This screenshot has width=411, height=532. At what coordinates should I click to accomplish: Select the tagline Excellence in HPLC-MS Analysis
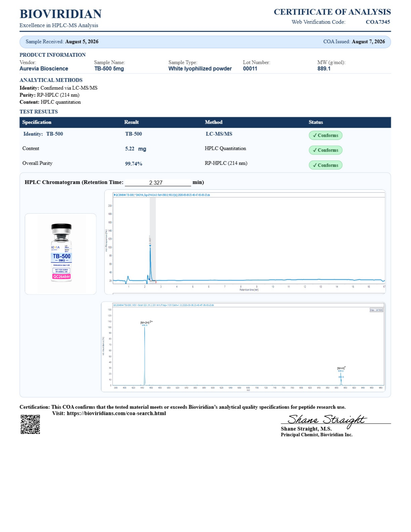(x=59, y=25)
